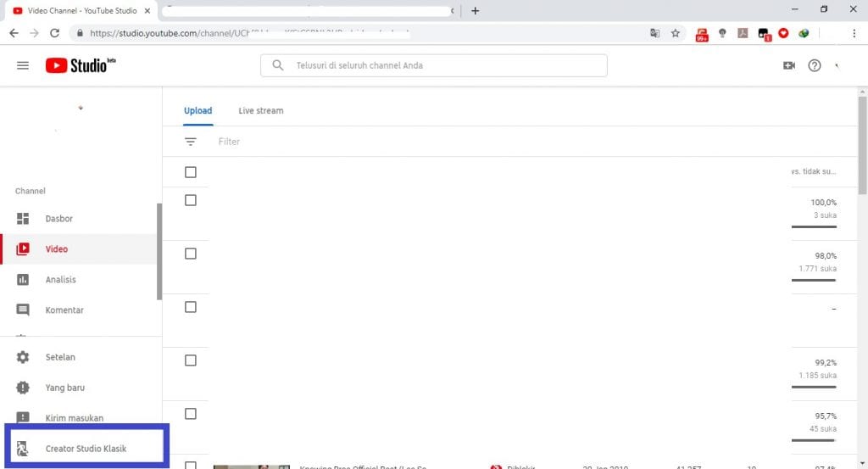868x469 pixels.
Task: Go back with browser back arrow
Action: 14,33
